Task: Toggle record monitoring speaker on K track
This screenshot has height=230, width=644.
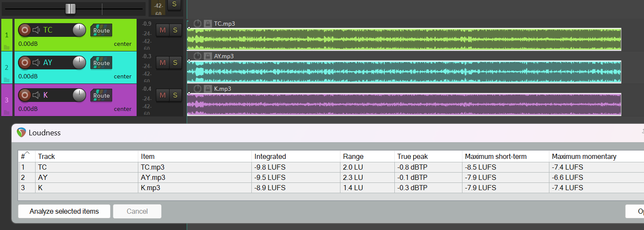Action: coord(36,95)
